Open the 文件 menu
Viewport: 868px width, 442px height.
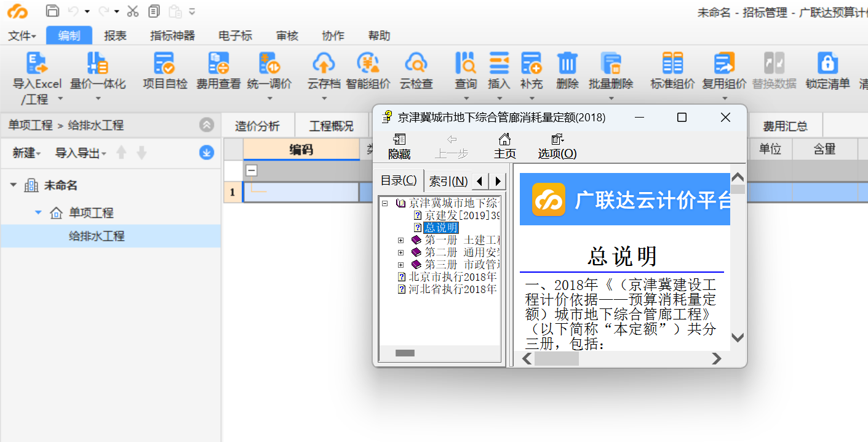[22, 36]
